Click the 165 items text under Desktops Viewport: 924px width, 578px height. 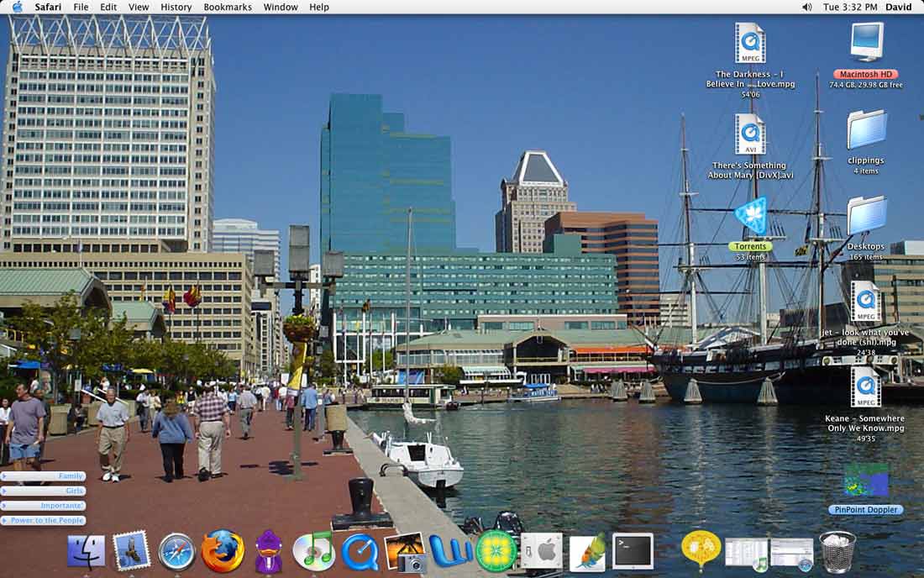point(866,257)
